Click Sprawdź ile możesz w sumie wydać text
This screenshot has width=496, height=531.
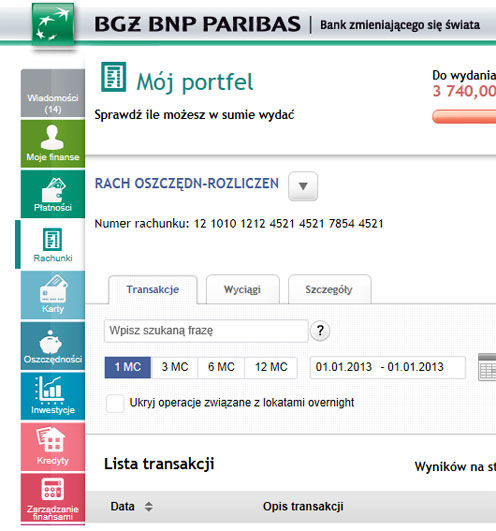pos(194,115)
